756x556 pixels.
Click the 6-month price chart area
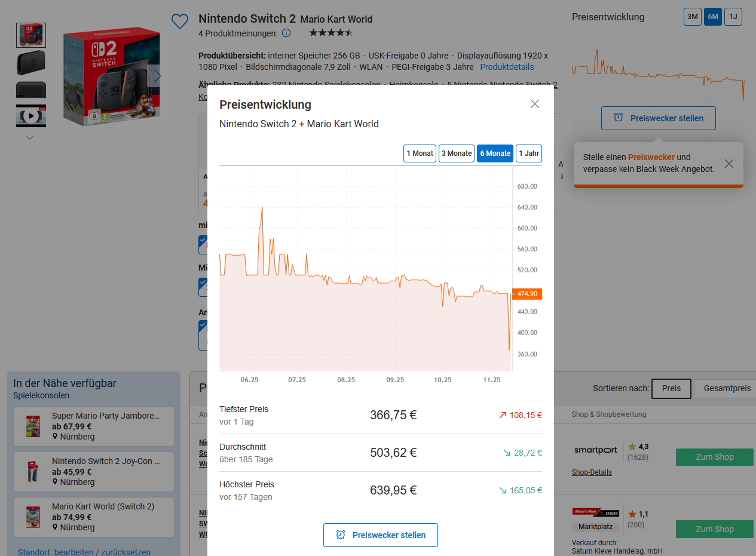tap(366, 269)
